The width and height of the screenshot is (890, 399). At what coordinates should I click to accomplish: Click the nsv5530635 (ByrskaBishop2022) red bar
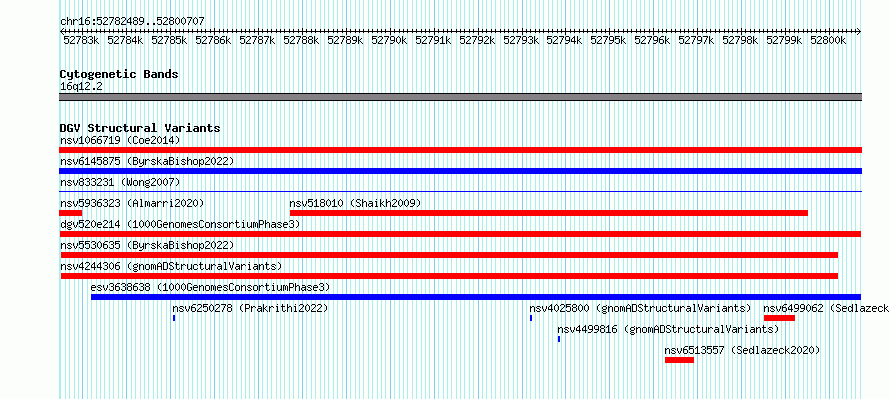click(450, 255)
